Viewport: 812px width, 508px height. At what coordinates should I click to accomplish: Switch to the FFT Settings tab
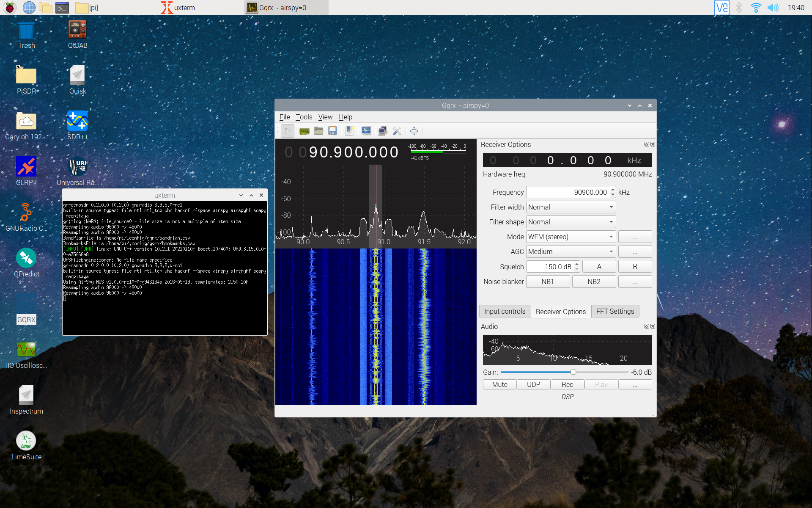click(615, 311)
